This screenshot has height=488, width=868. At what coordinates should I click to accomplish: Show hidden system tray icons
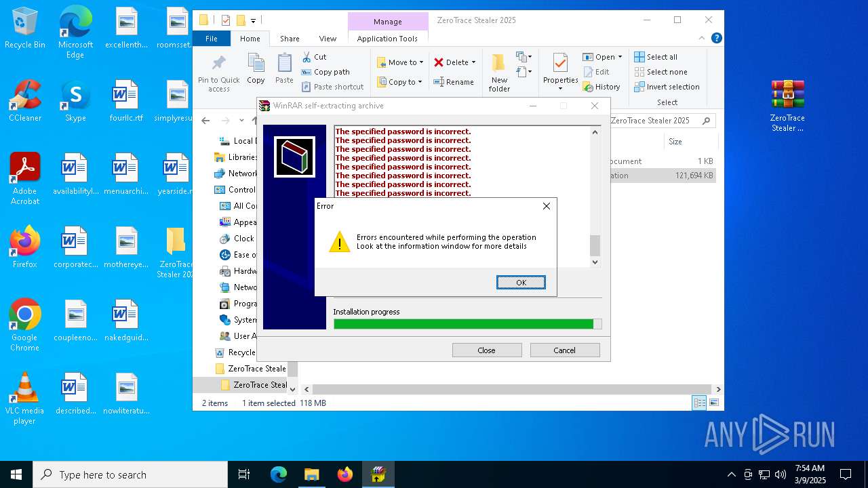[731, 474]
